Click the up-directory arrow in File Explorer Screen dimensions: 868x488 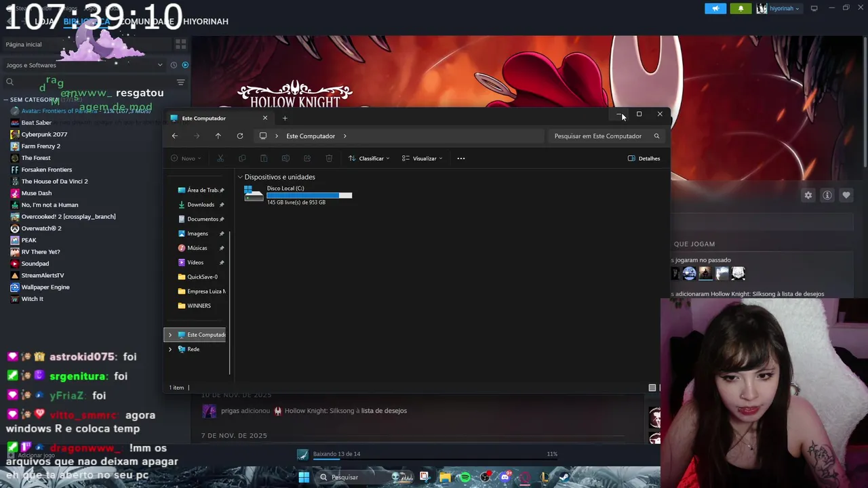click(218, 136)
